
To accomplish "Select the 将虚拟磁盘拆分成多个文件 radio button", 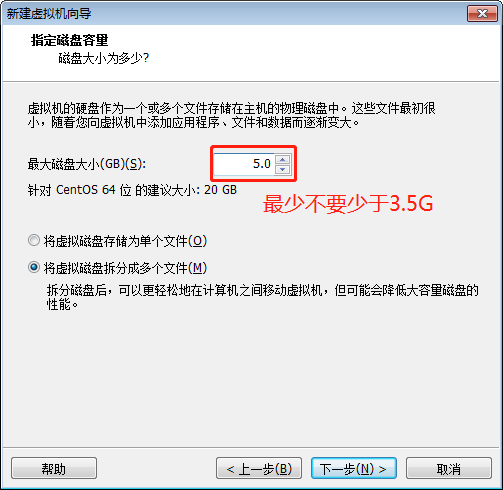I will pos(34,267).
